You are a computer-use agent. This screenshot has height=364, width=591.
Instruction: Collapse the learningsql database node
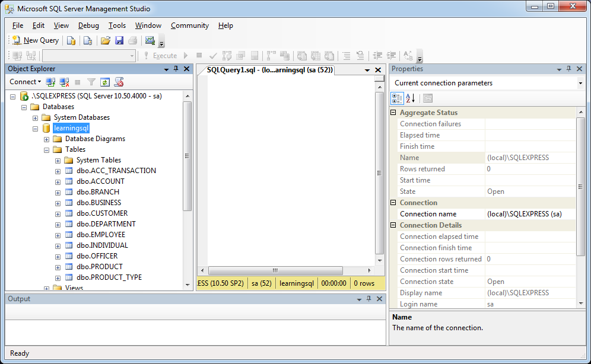[36, 129]
